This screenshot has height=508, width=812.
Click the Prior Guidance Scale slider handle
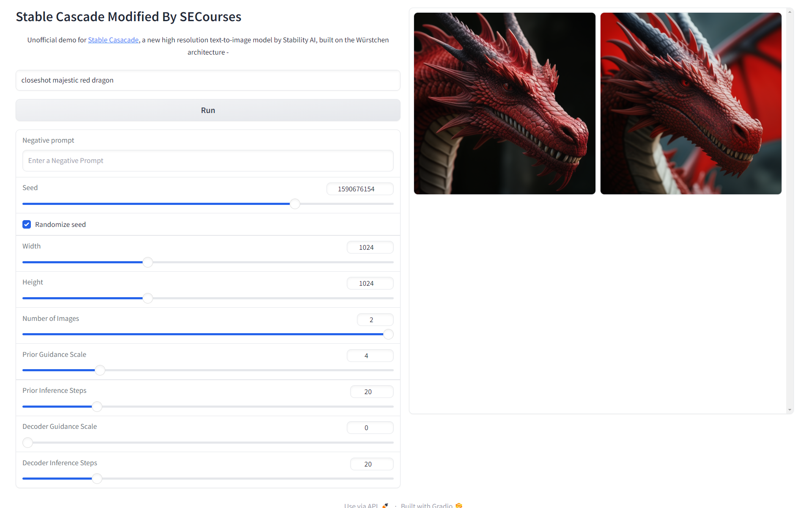100,370
